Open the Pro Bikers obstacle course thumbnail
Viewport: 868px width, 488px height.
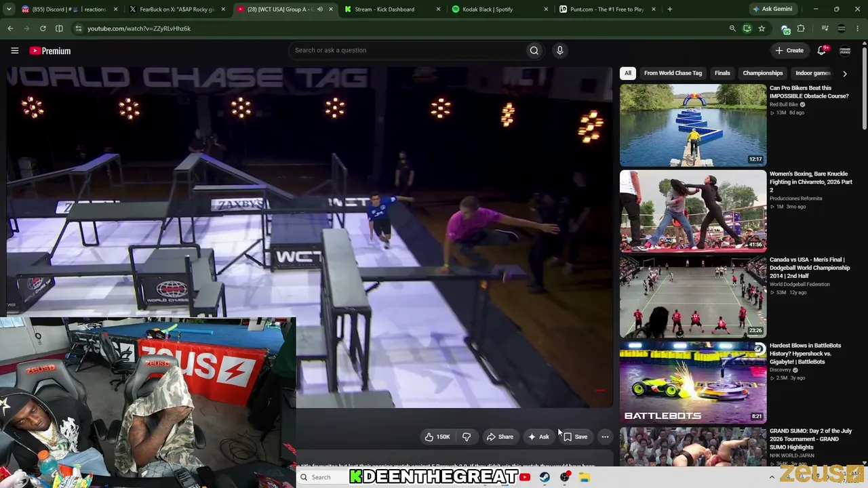click(x=693, y=125)
